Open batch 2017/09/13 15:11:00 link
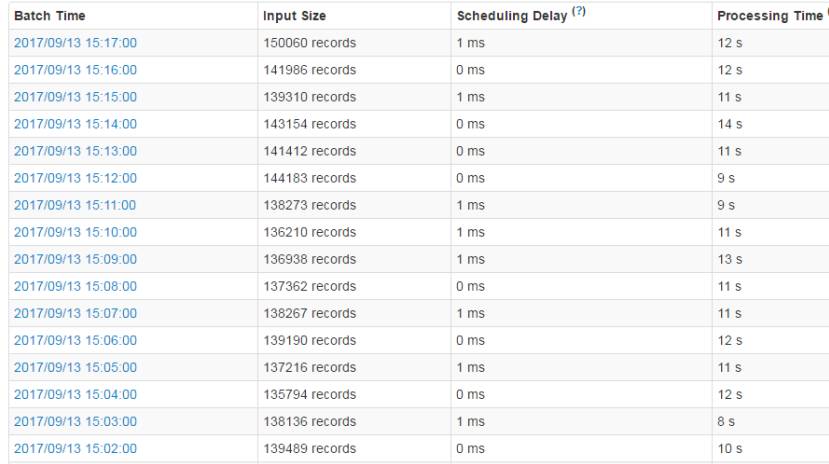 tap(75, 205)
